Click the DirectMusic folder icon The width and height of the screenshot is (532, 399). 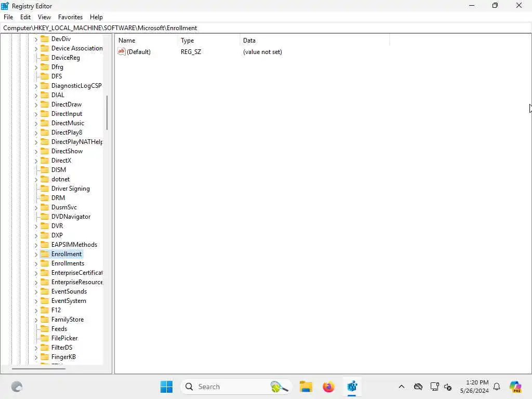click(x=45, y=123)
